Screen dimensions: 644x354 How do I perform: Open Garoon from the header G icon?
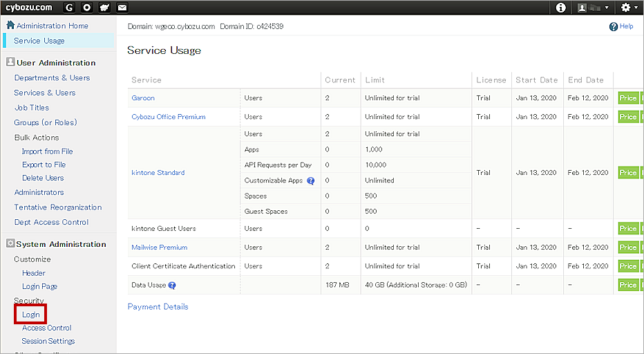click(69, 8)
